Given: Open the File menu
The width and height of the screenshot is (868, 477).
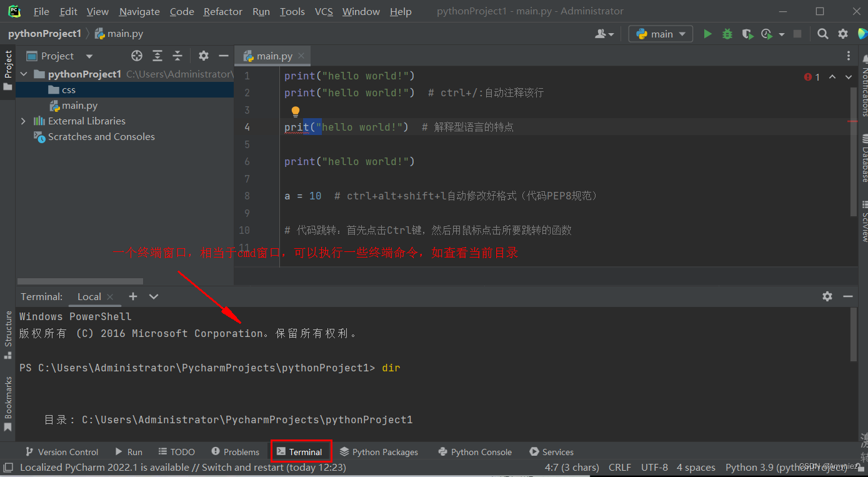Looking at the screenshot, I should (x=41, y=11).
